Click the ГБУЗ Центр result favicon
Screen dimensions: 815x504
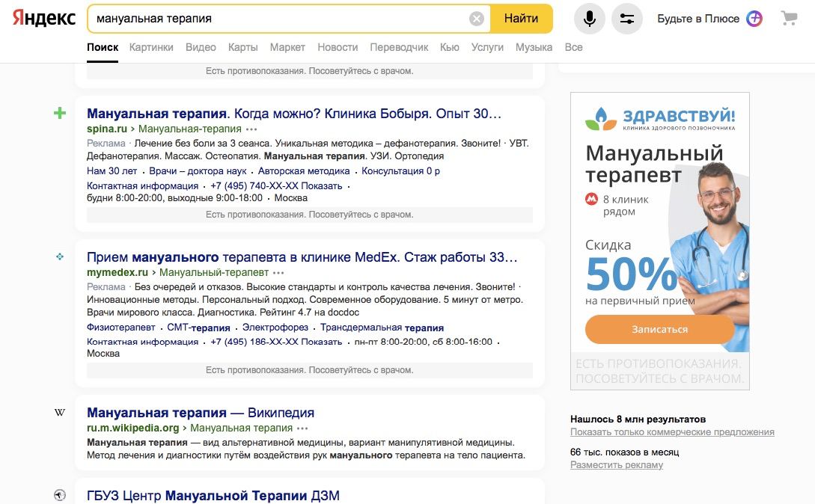(x=60, y=495)
